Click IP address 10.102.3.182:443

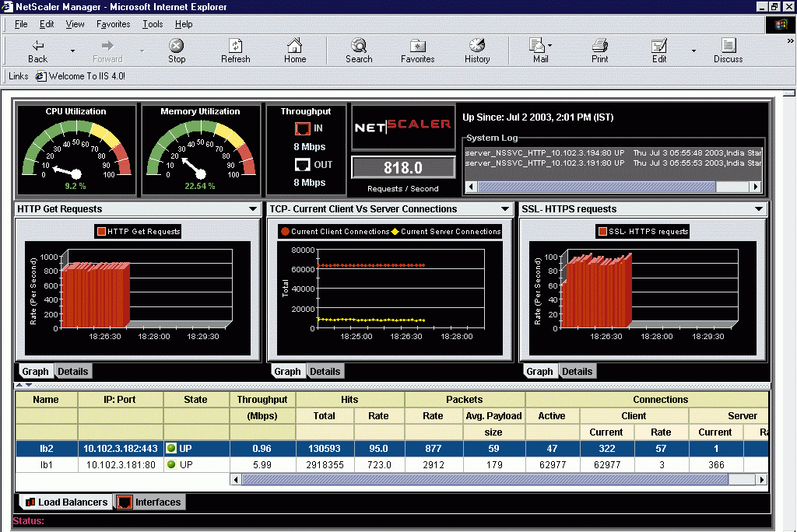tap(121, 449)
